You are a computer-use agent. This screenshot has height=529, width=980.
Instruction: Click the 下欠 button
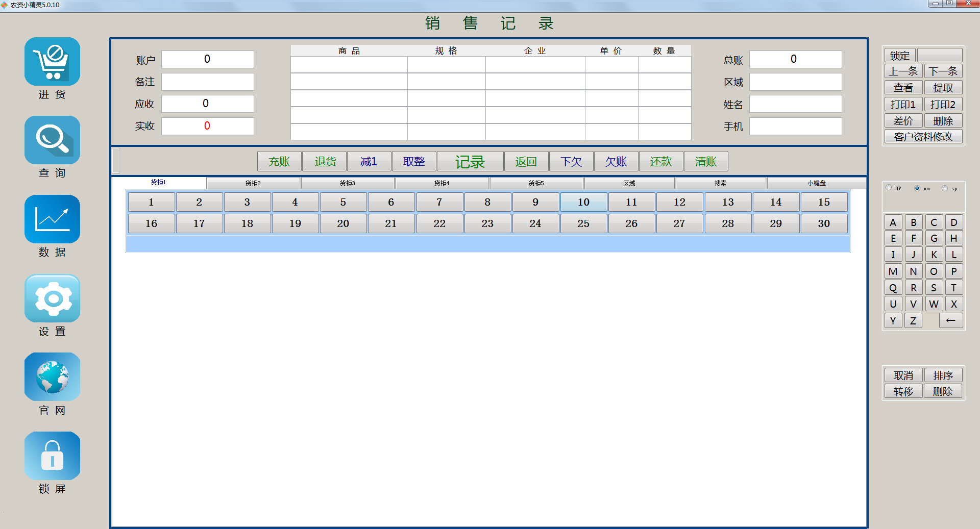[571, 161]
